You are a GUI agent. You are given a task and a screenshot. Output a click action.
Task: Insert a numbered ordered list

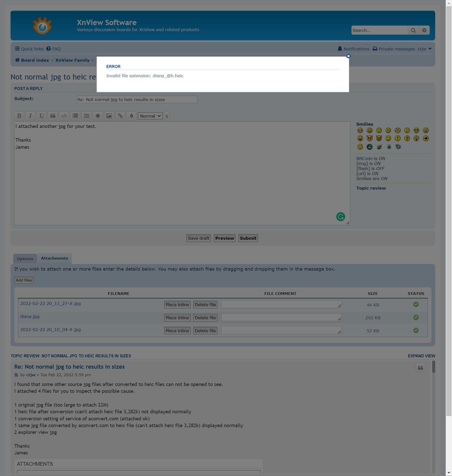[87, 116]
